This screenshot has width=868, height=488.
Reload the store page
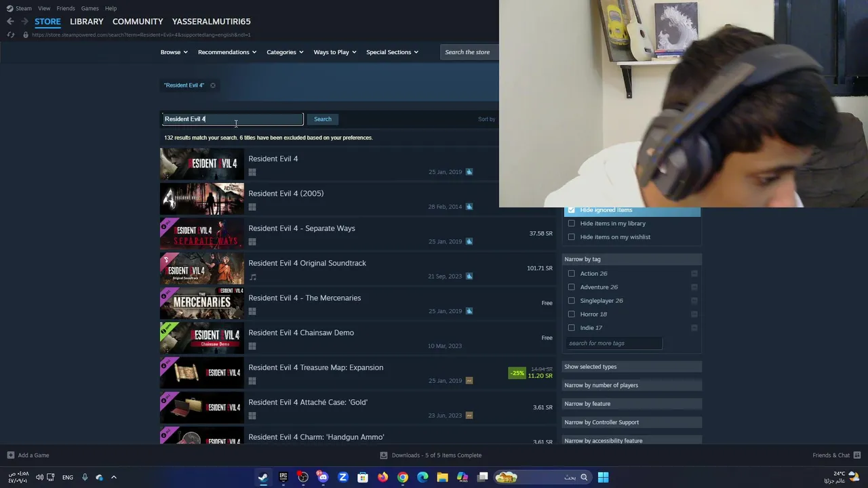(10, 35)
